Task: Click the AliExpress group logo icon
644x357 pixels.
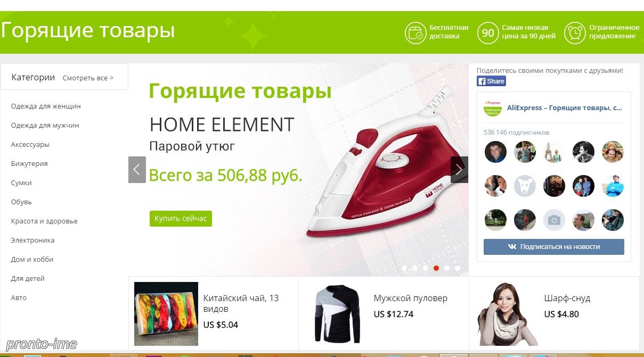Action: pyautogui.click(x=493, y=108)
